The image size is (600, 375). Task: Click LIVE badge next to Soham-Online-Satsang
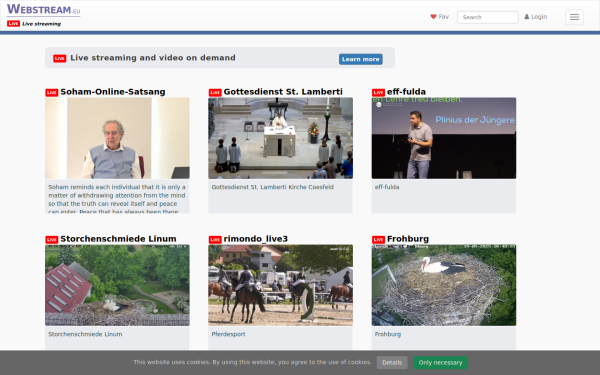coord(52,93)
